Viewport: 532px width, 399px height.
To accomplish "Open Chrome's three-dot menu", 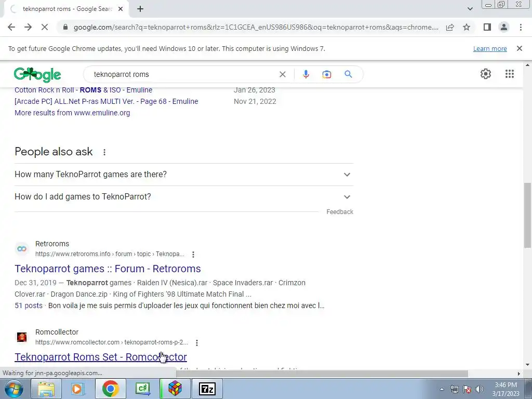I will [521, 27].
